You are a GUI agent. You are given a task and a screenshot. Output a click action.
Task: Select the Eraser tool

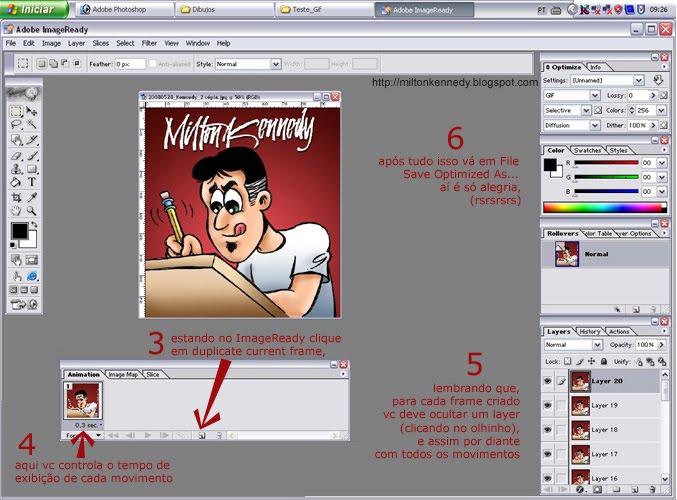(16, 155)
